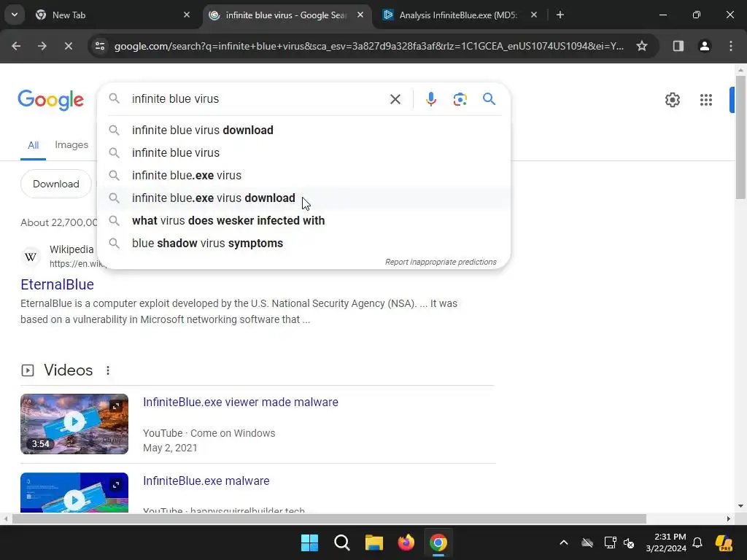Open the Chrome three-dot menu
Screen dimensions: 747x560
pos(731,46)
